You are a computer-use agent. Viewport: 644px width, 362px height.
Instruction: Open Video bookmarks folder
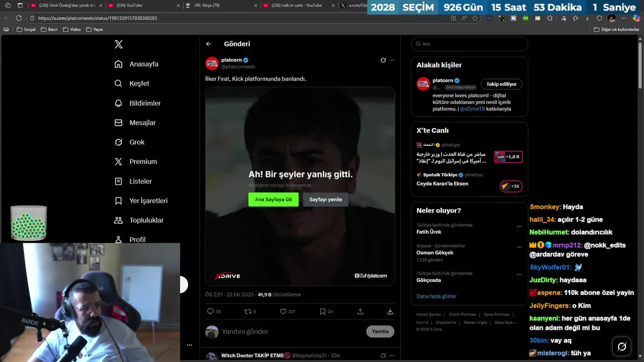[71, 30]
